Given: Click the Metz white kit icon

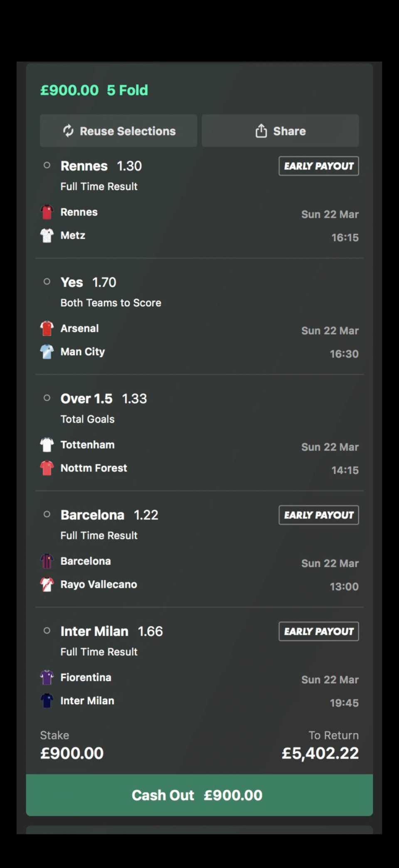Looking at the screenshot, I should [47, 235].
